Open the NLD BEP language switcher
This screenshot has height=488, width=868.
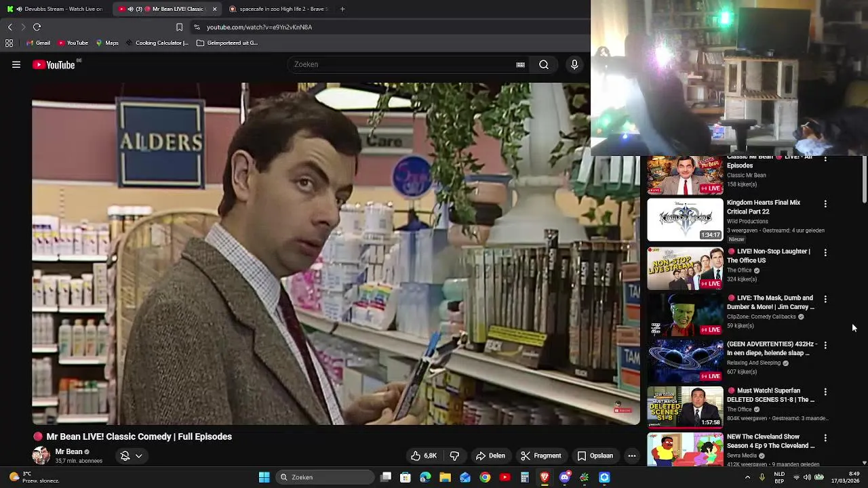click(779, 477)
